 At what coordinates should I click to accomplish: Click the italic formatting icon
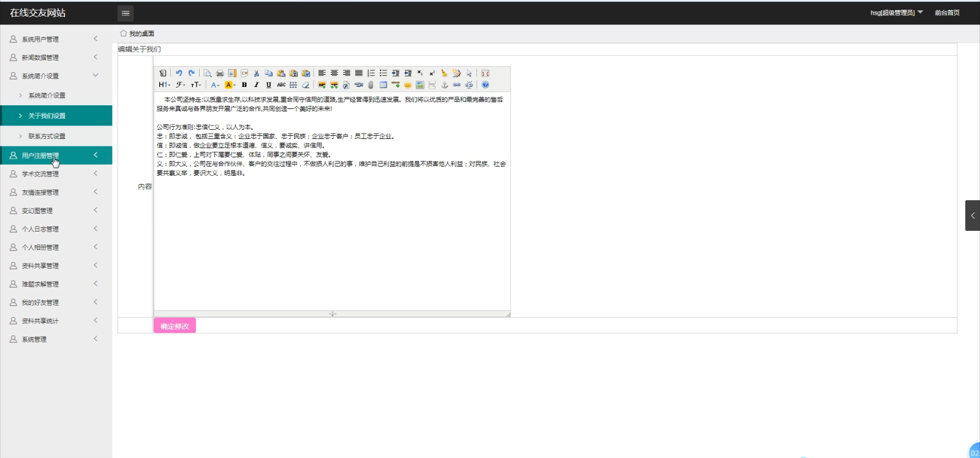(x=257, y=85)
